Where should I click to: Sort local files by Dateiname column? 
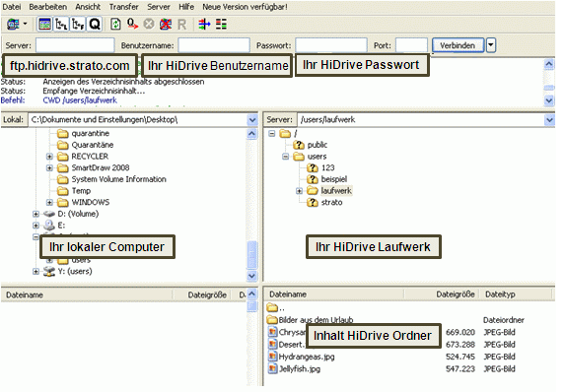(87, 295)
